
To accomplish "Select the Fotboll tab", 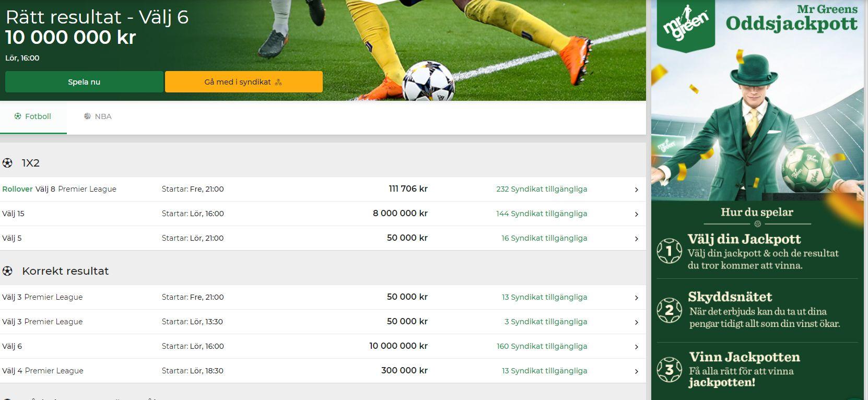I will (33, 117).
